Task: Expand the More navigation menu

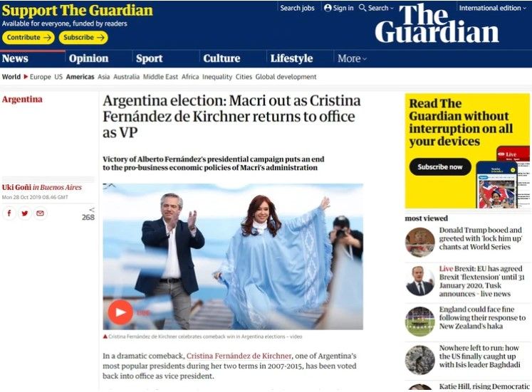Action: (x=353, y=58)
